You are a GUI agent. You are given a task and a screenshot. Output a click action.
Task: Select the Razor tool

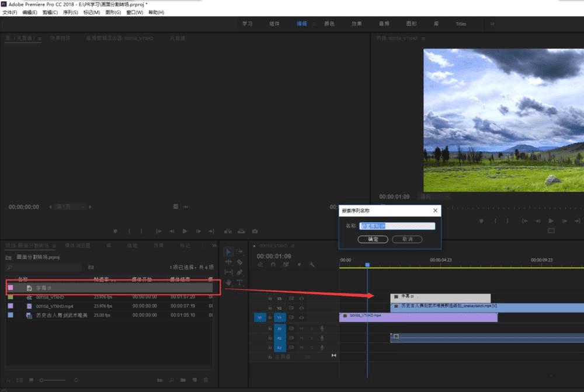[x=239, y=262]
